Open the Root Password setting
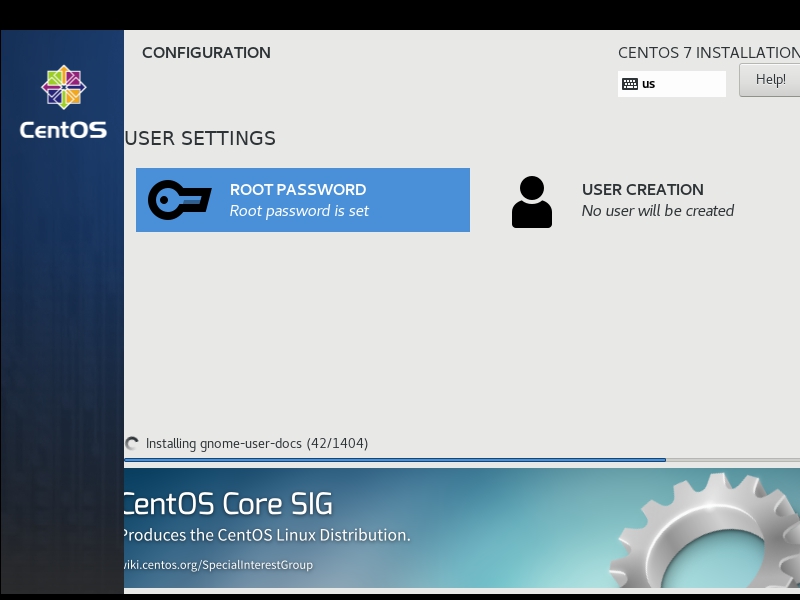This screenshot has width=800, height=600. point(303,200)
